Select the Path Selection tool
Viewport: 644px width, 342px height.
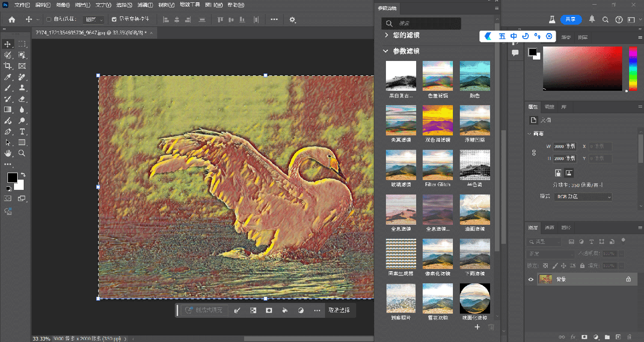click(x=7, y=142)
